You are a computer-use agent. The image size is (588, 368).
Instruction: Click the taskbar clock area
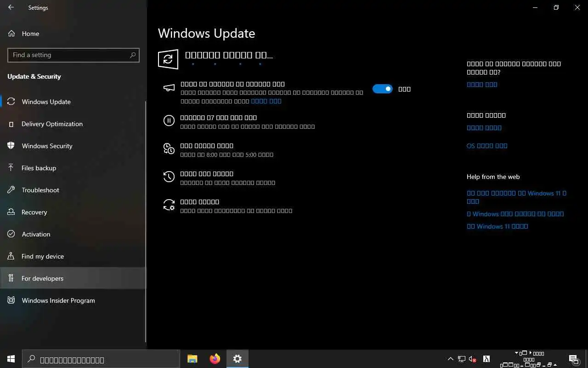click(x=529, y=359)
